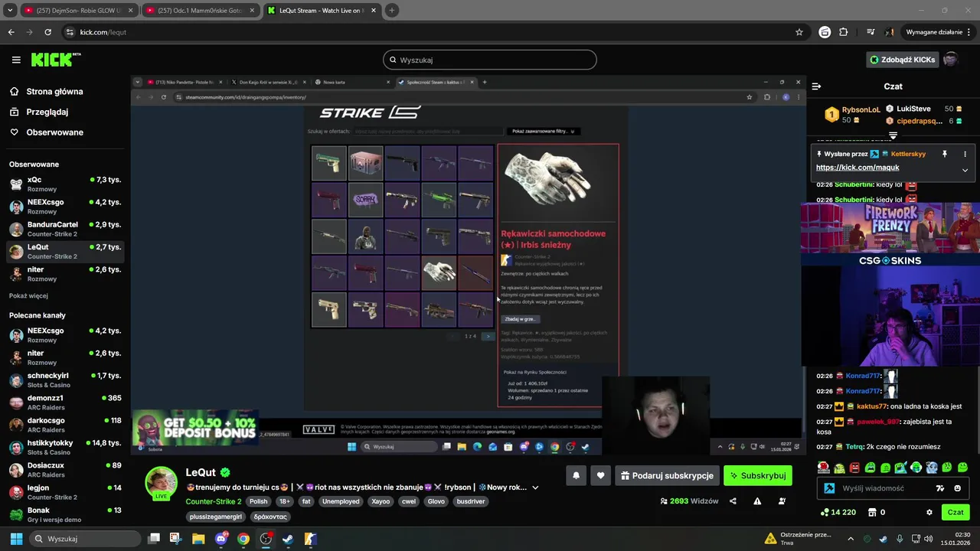980x551 pixels.
Task: Open pinned message three-dot options
Action: point(965,154)
